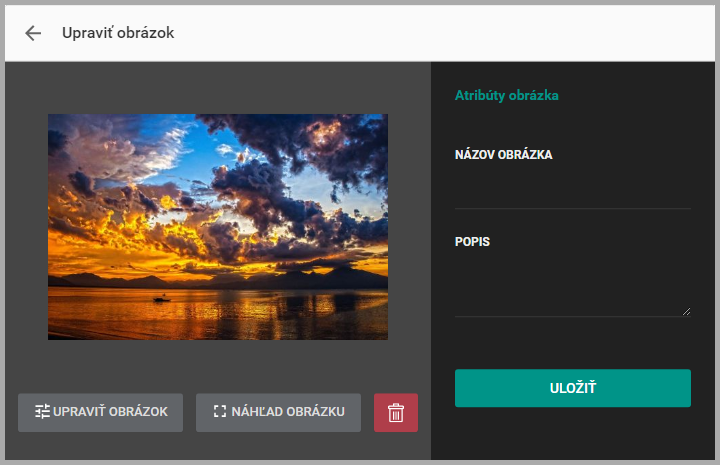Click the underline beneath the Názov obrázka field
This screenshot has height=465, width=720.
pyautogui.click(x=573, y=208)
